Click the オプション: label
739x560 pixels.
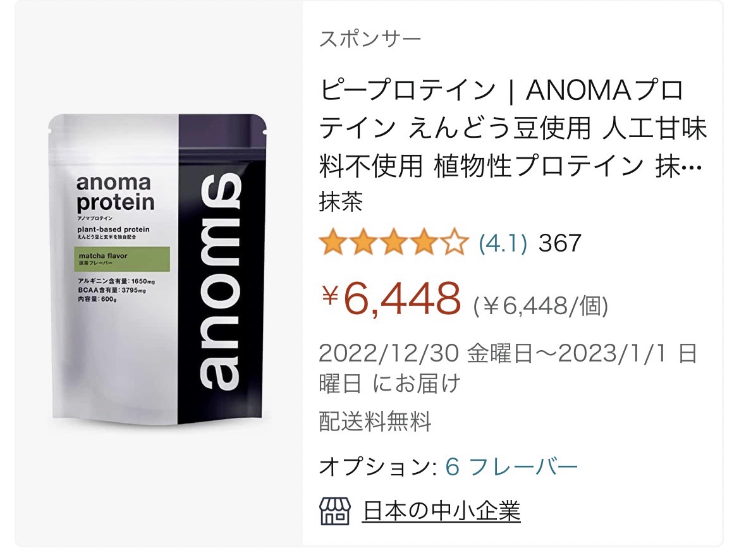[x=378, y=466]
